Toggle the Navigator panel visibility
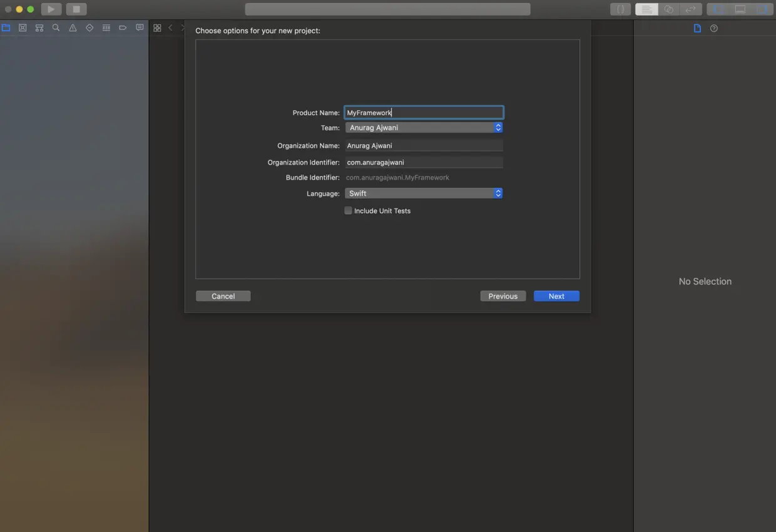The height and width of the screenshot is (532, 776). 718,9
